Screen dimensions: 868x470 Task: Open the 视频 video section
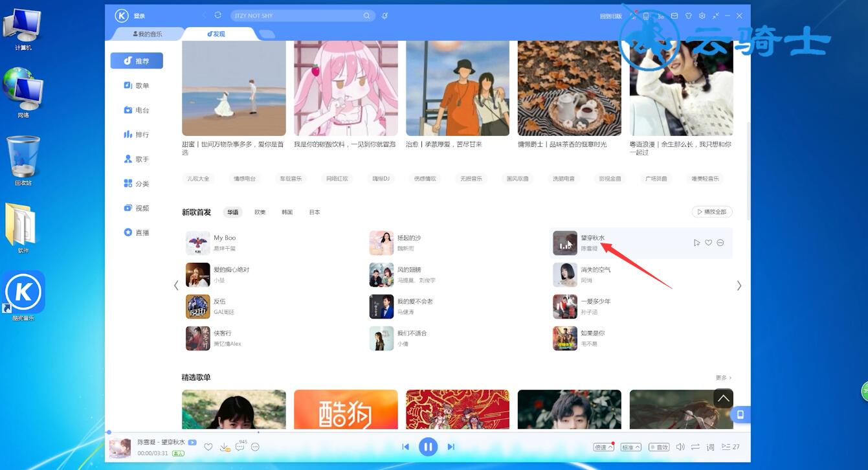coord(137,208)
